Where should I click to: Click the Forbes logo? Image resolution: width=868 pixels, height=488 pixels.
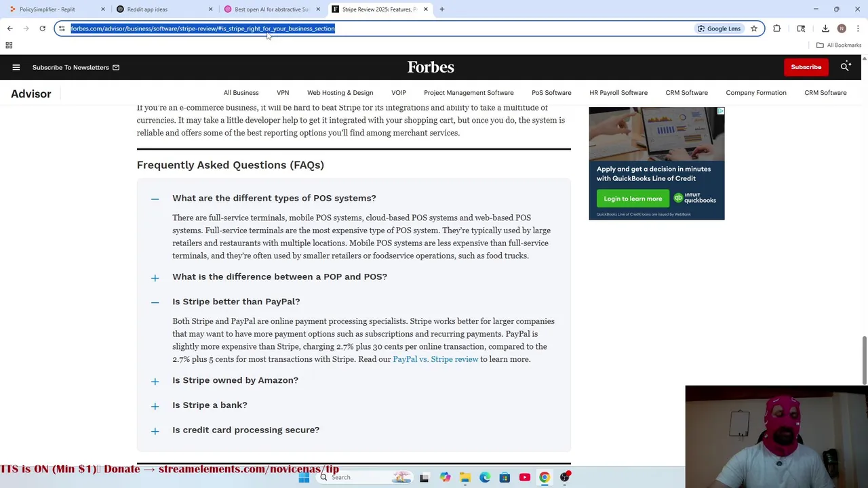coord(431,67)
